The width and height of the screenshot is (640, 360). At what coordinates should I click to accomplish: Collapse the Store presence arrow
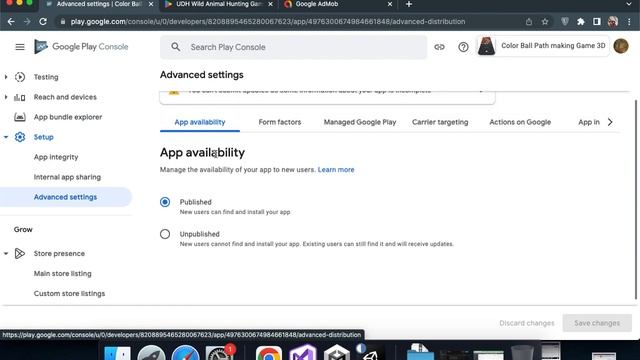pos(6,253)
